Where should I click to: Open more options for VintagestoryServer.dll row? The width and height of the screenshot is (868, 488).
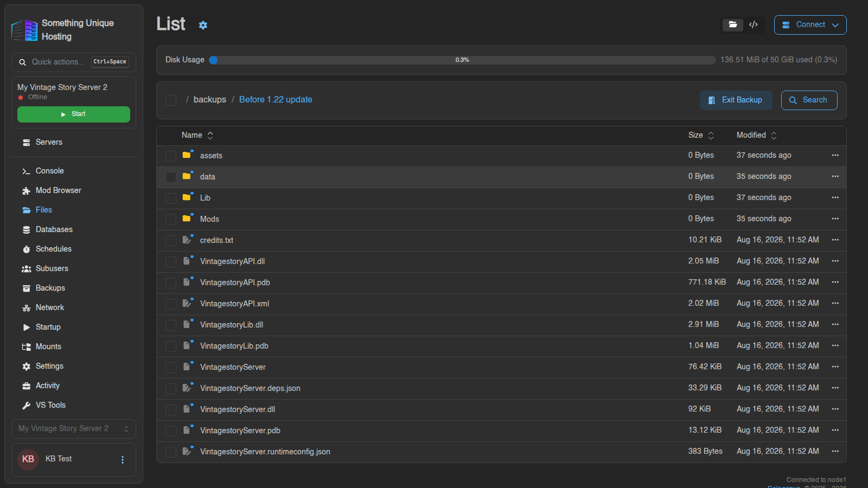pyautogui.click(x=835, y=409)
